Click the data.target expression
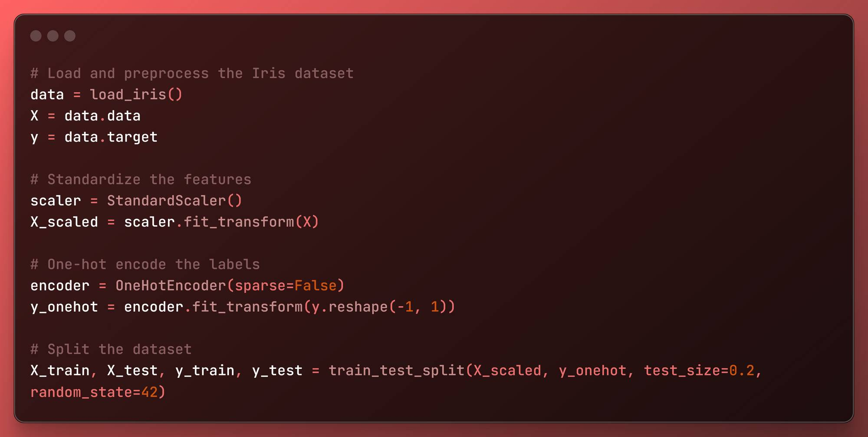The height and width of the screenshot is (437, 868). (111, 137)
